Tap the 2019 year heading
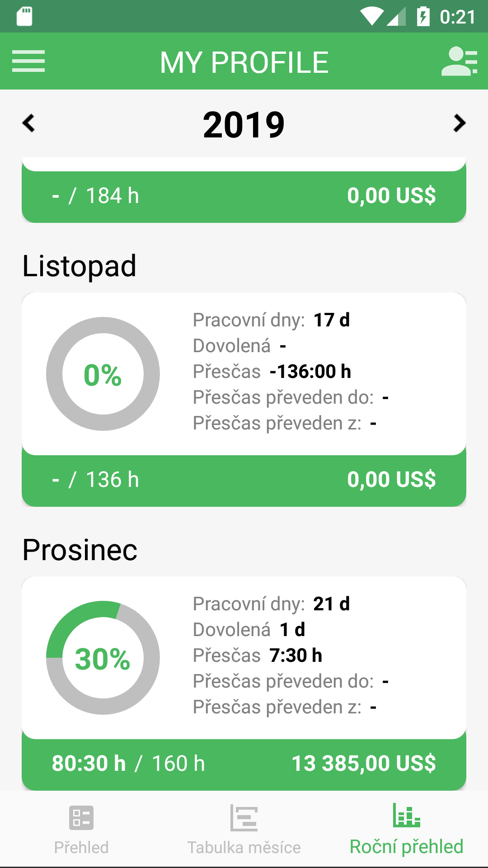Viewport: 488px width, 868px height. [244, 124]
